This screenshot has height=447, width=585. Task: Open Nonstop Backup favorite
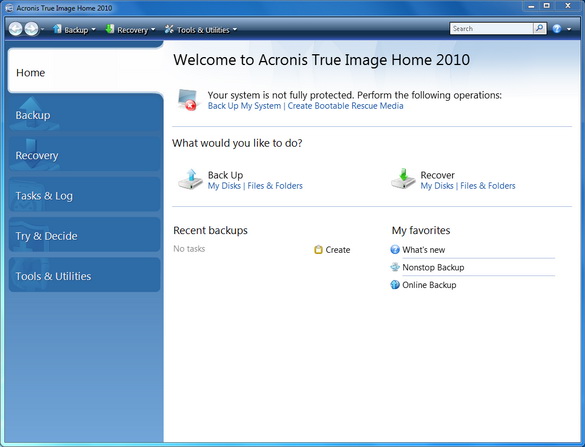pos(433,268)
